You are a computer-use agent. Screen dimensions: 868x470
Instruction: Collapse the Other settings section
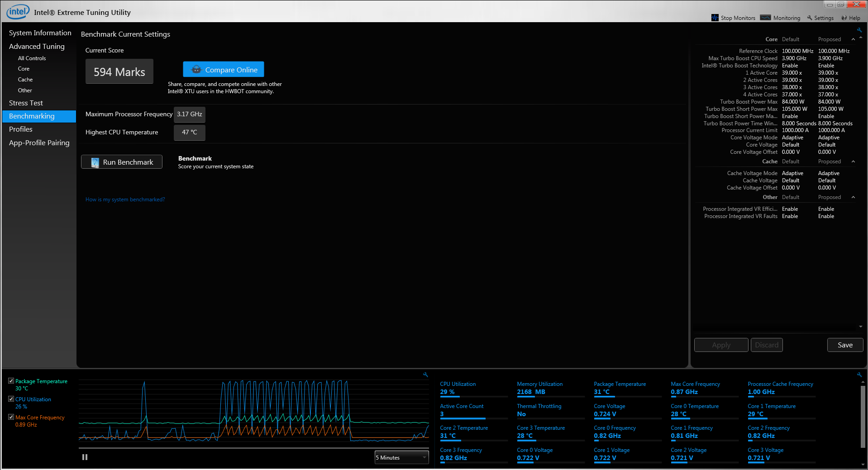point(853,197)
